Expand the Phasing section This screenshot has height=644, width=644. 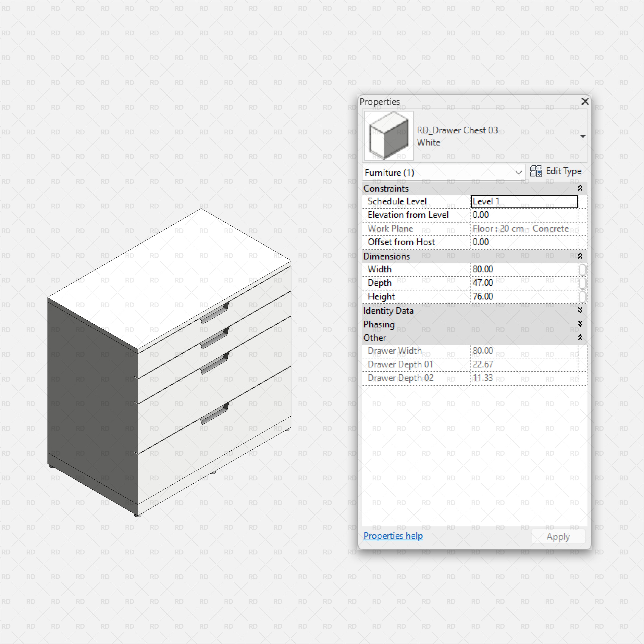coord(580,324)
